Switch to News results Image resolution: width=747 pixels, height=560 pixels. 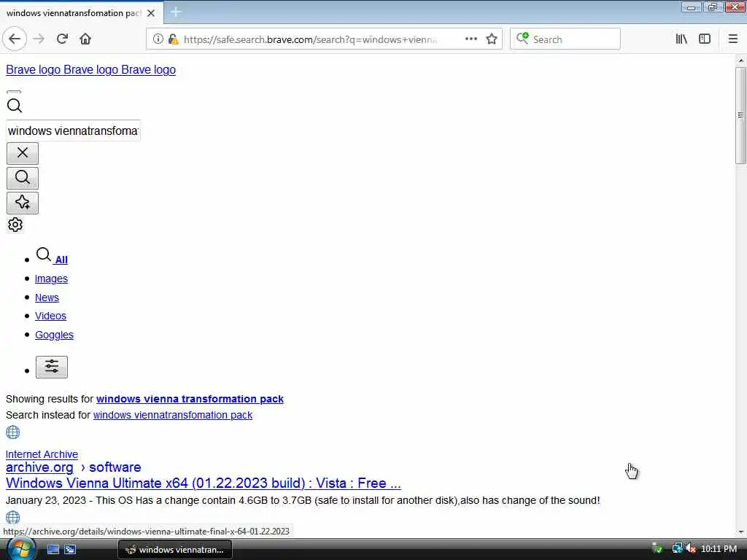click(47, 297)
